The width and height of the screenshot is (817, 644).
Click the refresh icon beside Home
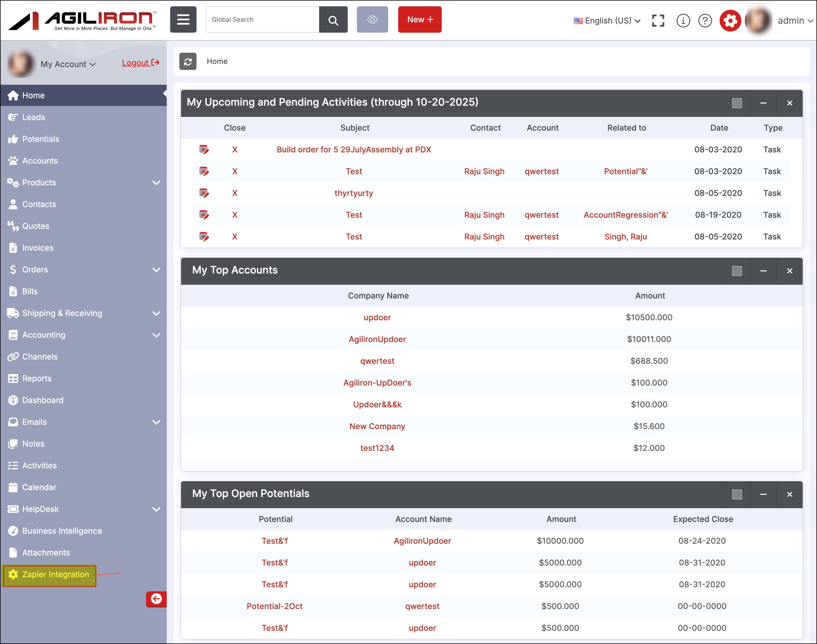click(x=188, y=62)
